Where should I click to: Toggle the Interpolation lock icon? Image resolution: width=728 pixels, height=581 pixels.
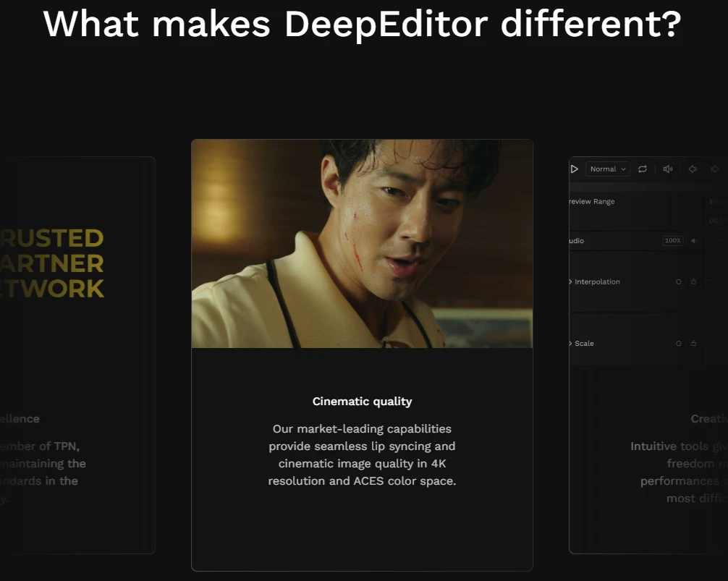coord(693,282)
